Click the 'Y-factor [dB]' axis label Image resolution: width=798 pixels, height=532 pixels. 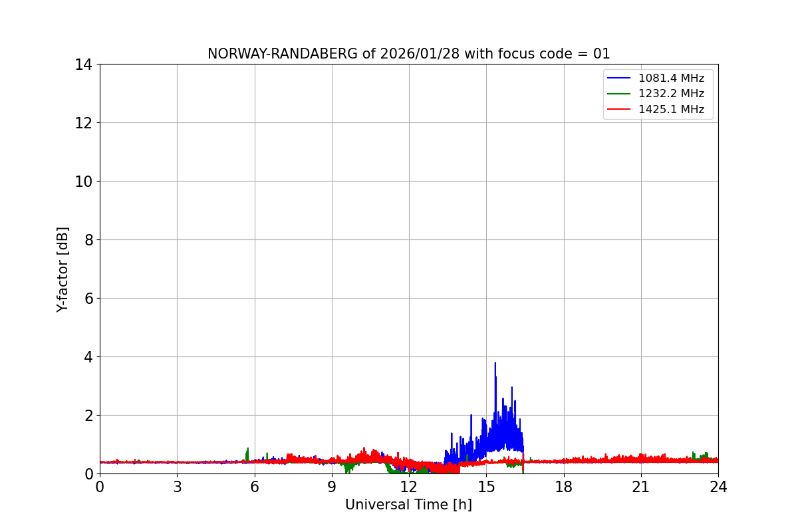click(x=63, y=269)
